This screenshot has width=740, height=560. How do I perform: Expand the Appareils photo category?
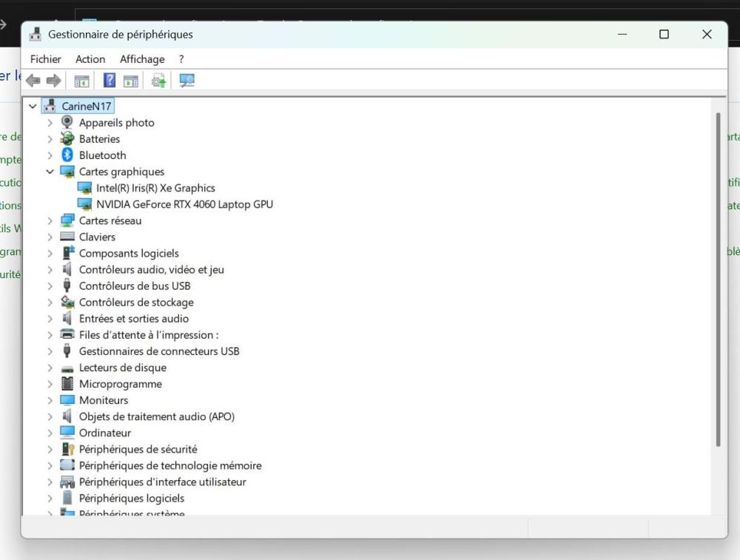point(50,123)
